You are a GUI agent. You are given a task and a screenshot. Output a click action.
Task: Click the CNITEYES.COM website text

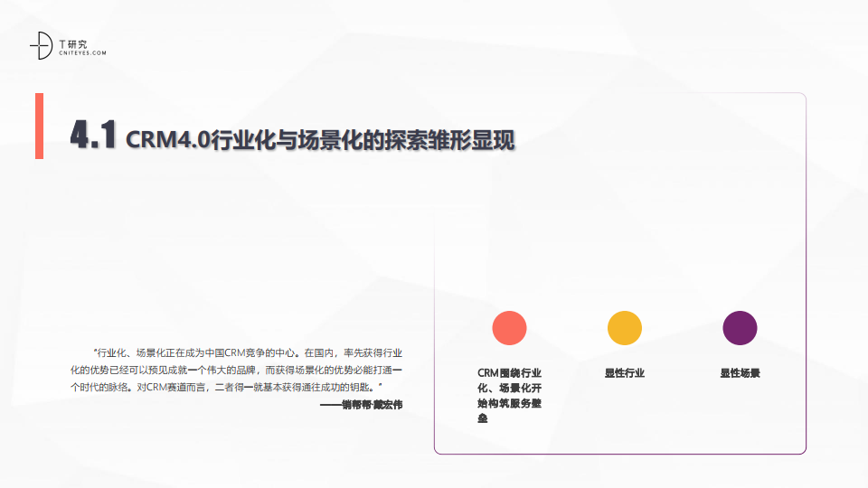[81, 52]
